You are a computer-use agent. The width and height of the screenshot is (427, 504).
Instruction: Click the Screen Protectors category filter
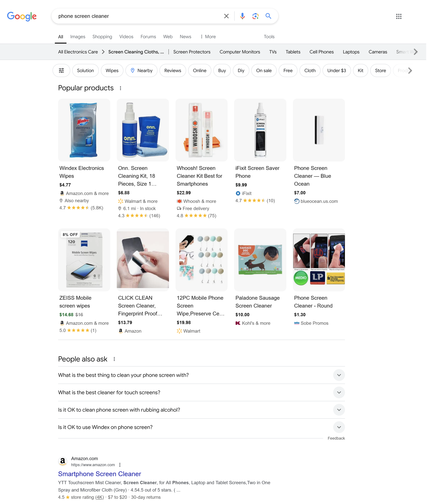(192, 52)
